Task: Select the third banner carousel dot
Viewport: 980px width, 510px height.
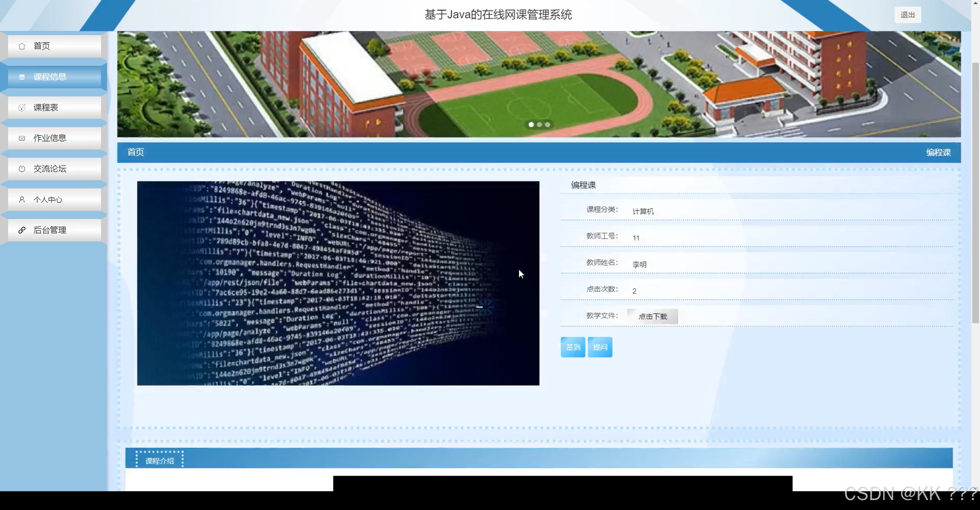Action: click(547, 124)
